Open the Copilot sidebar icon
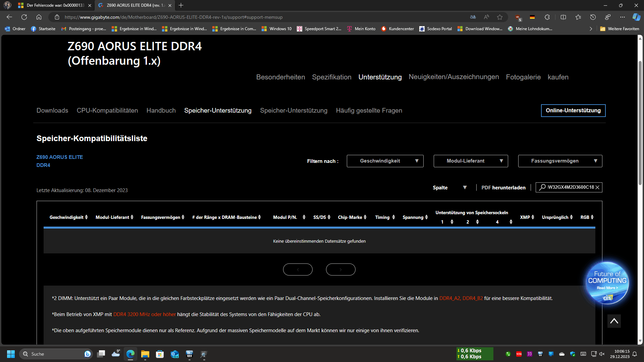Image resolution: width=644 pixels, height=362 pixels. pyautogui.click(x=636, y=17)
